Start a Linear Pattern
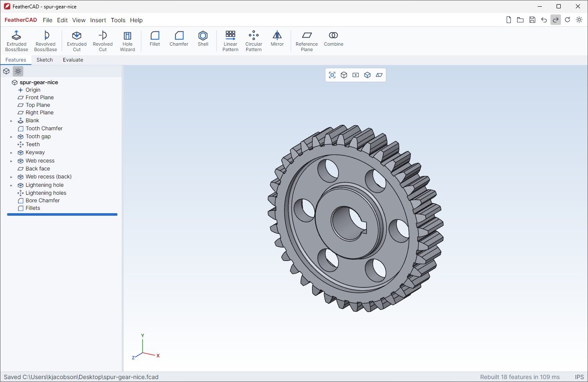Image resolution: width=588 pixels, height=382 pixels. point(230,41)
